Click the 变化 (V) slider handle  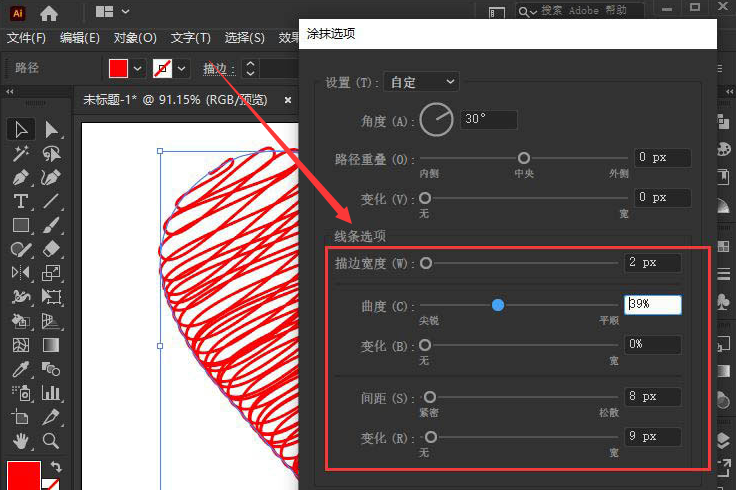click(x=425, y=198)
